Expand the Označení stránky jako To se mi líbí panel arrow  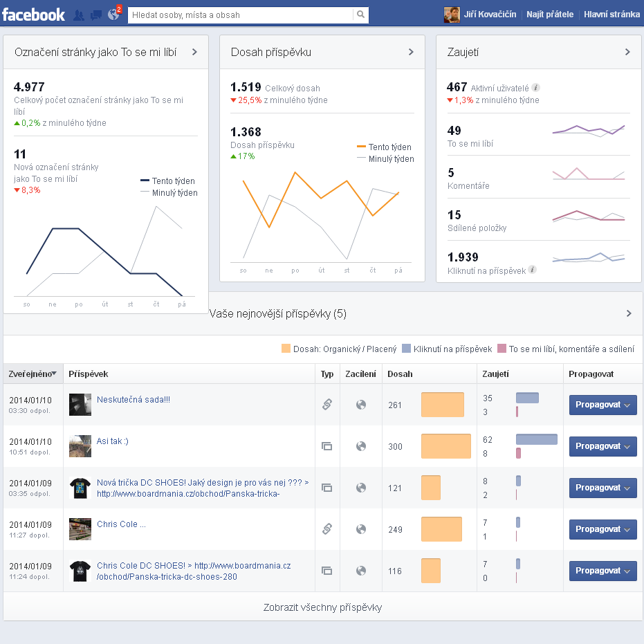pyautogui.click(x=194, y=52)
